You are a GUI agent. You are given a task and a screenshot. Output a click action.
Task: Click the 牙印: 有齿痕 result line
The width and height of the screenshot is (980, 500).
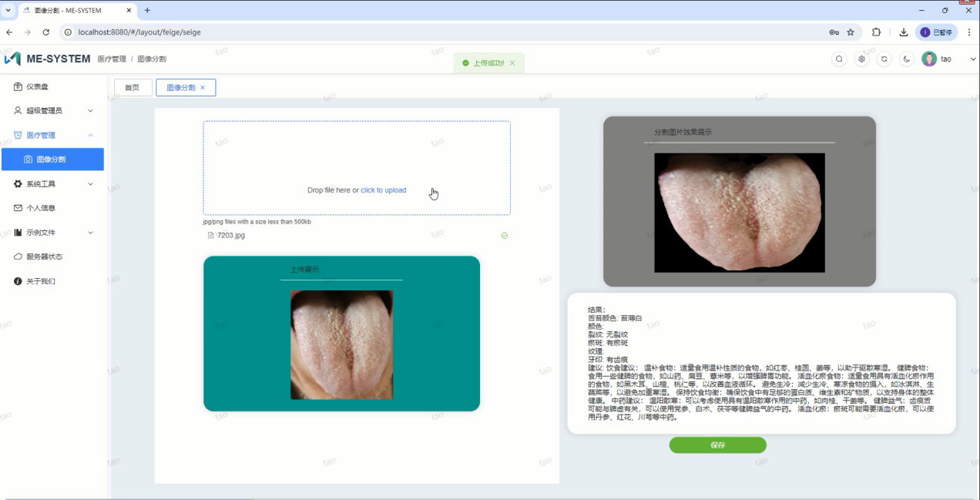click(x=608, y=360)
